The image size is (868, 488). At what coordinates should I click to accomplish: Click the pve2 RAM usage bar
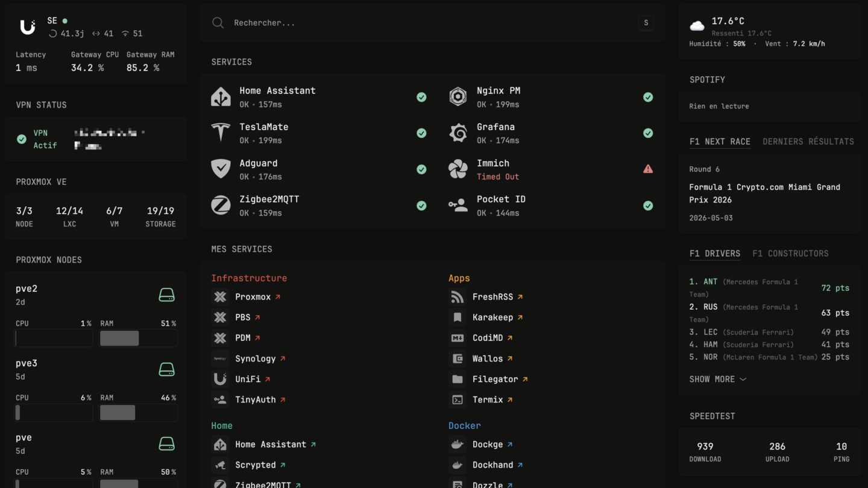click(139, 338)
